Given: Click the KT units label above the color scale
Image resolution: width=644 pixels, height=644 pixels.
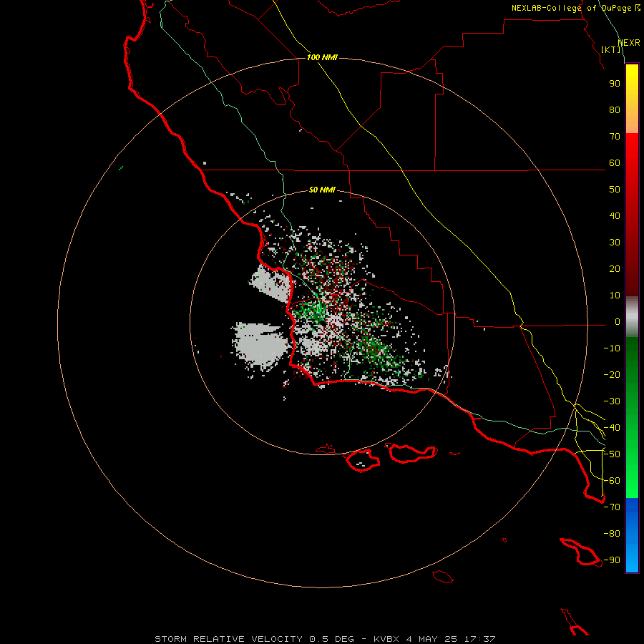Looking at the screenshot, I should [611, 49].
